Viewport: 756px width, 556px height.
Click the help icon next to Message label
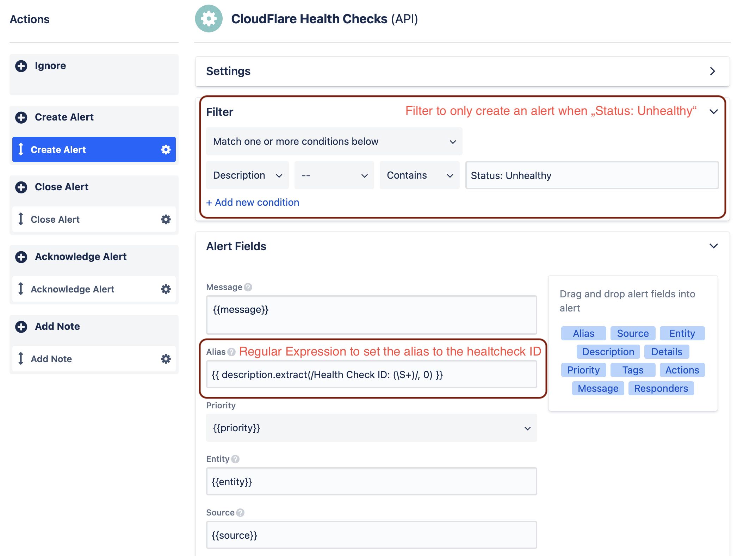click(248, 287)
